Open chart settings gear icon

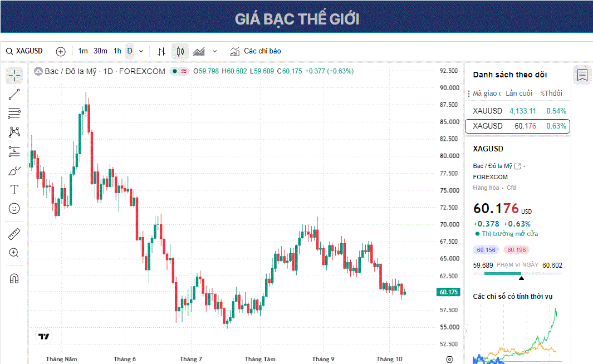pyautogui.click(x=449, y=360)
